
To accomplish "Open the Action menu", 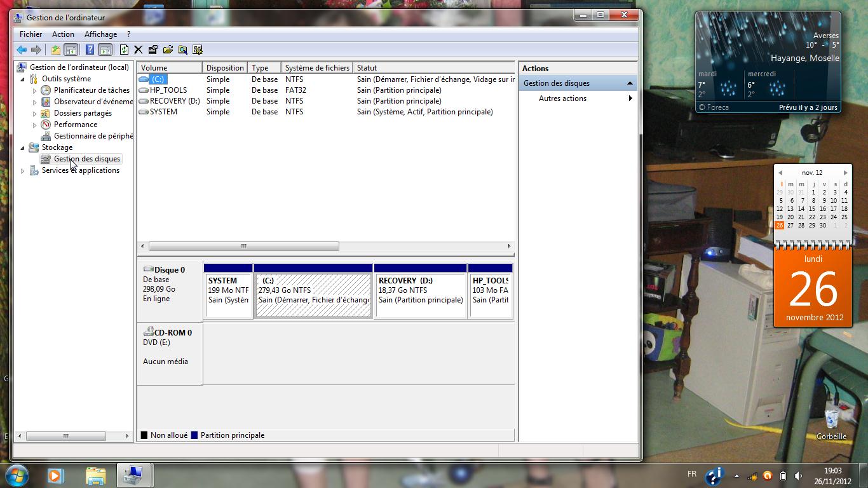I will (63, 34).
